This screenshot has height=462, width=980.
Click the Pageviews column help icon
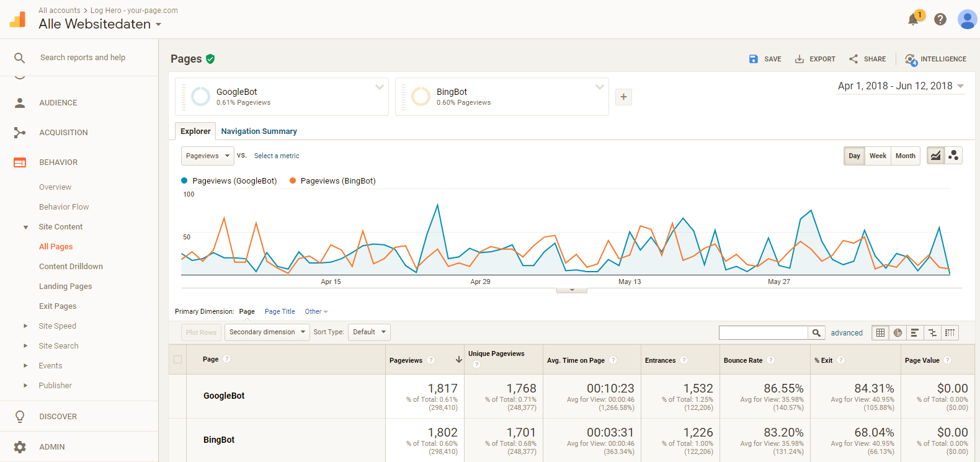(x=430, y=360)
